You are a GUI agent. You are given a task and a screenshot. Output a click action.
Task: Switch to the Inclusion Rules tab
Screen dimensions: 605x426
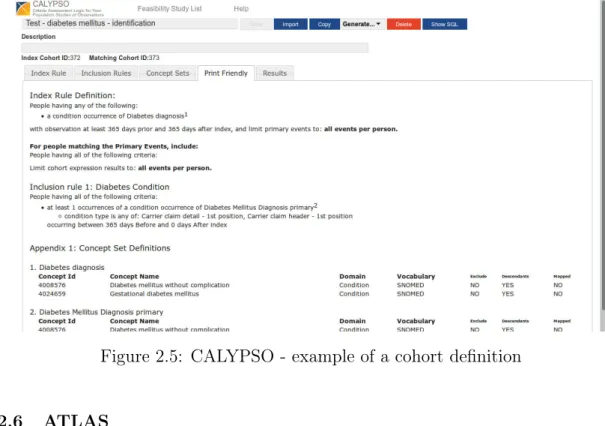click(x=106, y=73)
